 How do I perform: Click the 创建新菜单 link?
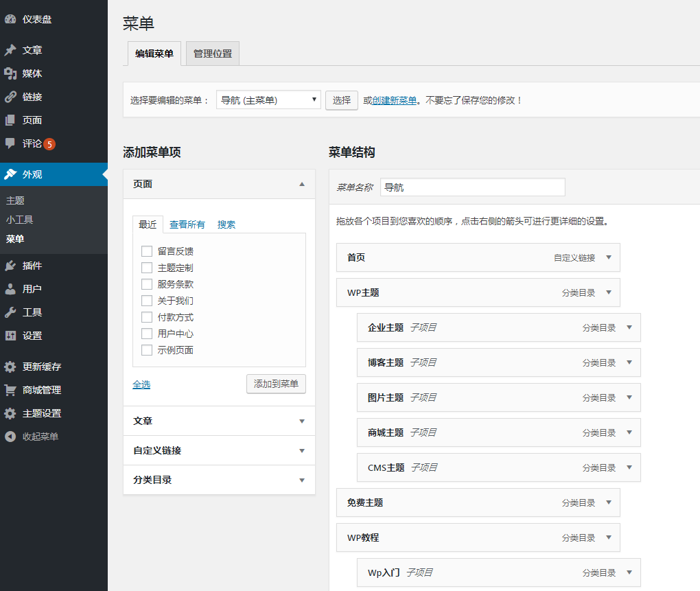394,100
